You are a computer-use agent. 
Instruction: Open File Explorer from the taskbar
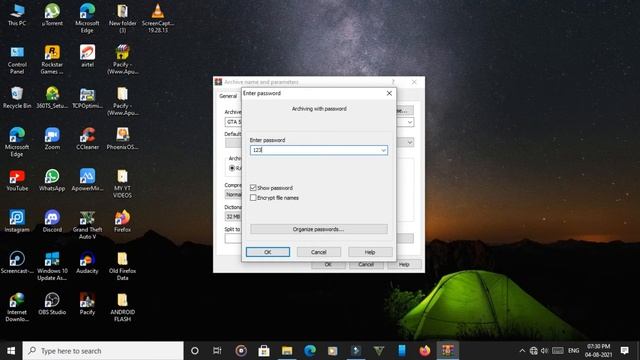[x=287, y=351]
